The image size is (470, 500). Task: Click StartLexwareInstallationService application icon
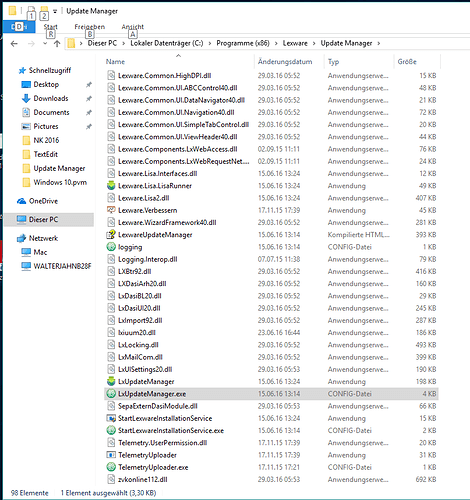(111, 418)
